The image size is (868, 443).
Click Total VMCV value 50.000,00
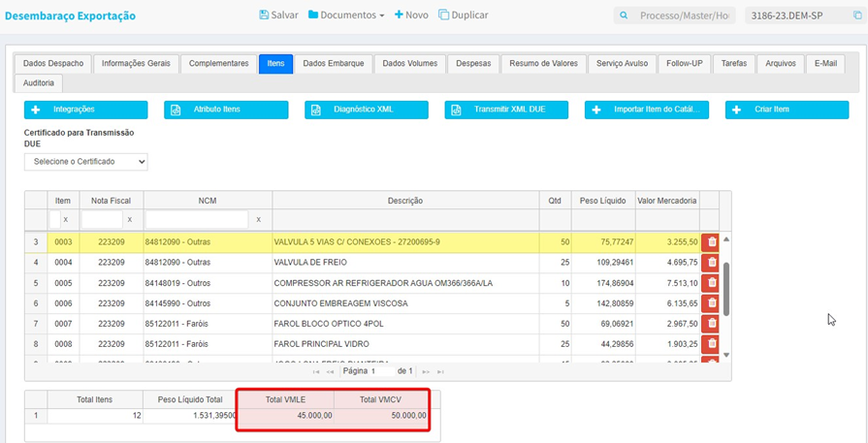pyautogui.click(x=408, y=416)
